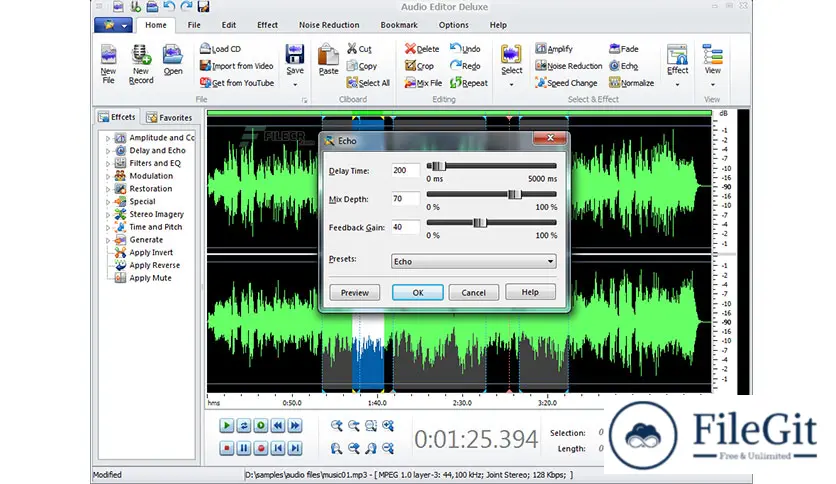This screenshot has height=484, width=836.
Task: Expand the Time and Pitch node
Action: pyautogui.click(x=108, y=228)
